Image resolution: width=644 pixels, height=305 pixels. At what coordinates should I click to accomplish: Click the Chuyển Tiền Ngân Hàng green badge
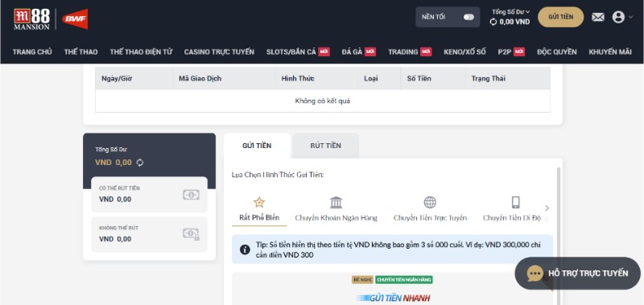tap(404, 280)
